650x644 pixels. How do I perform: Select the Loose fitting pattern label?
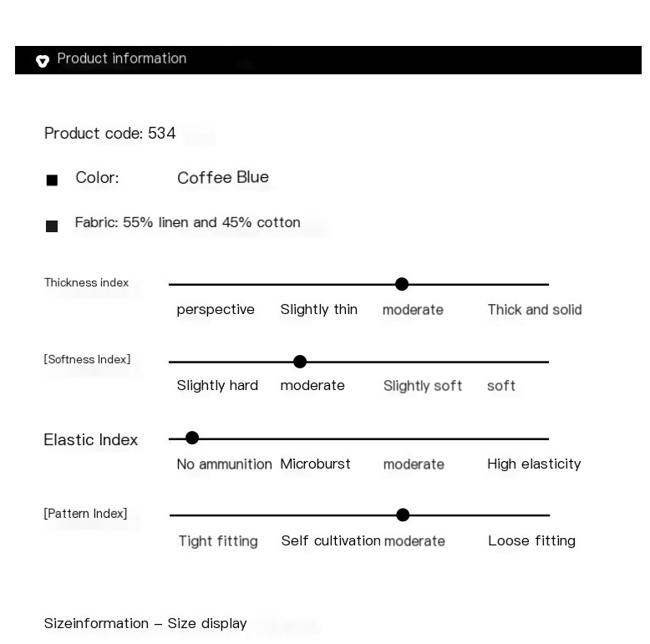pyautogui.click(x=531, y=541)
